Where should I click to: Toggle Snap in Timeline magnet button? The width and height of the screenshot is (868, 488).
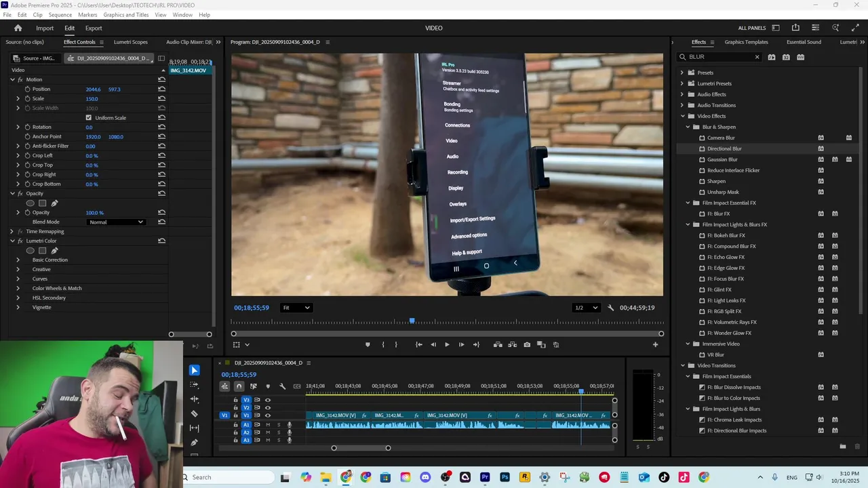point(239,386)
